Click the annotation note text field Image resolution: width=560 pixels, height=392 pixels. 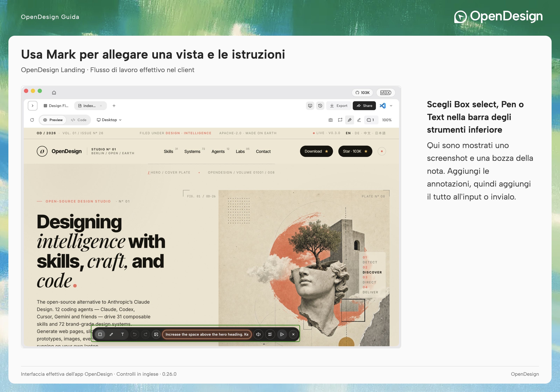point(207,334)
